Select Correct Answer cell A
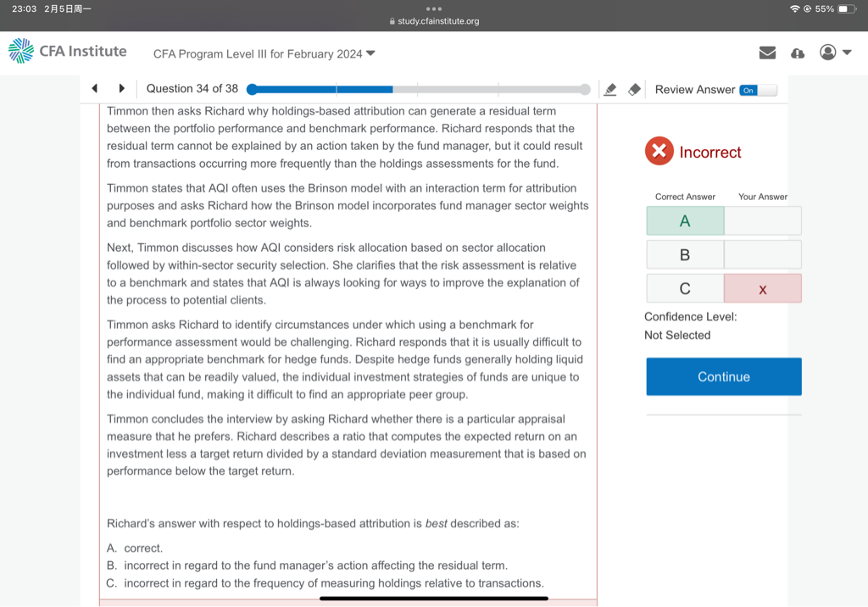The height and width of the screenshot is (607, 868). pos(685,221)
